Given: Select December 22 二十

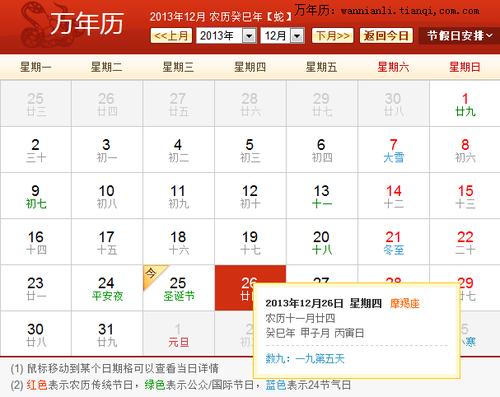Looking at the screenshot, I should (x=465, y=242).
